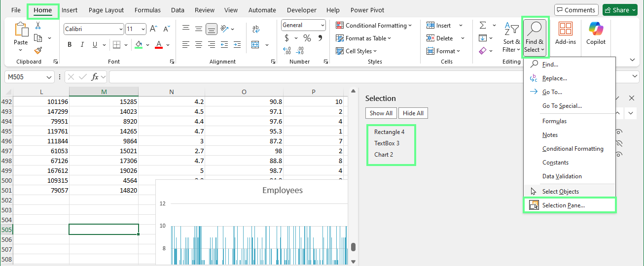Expand the Cell Styles dropdown

[x=375, y=51]
